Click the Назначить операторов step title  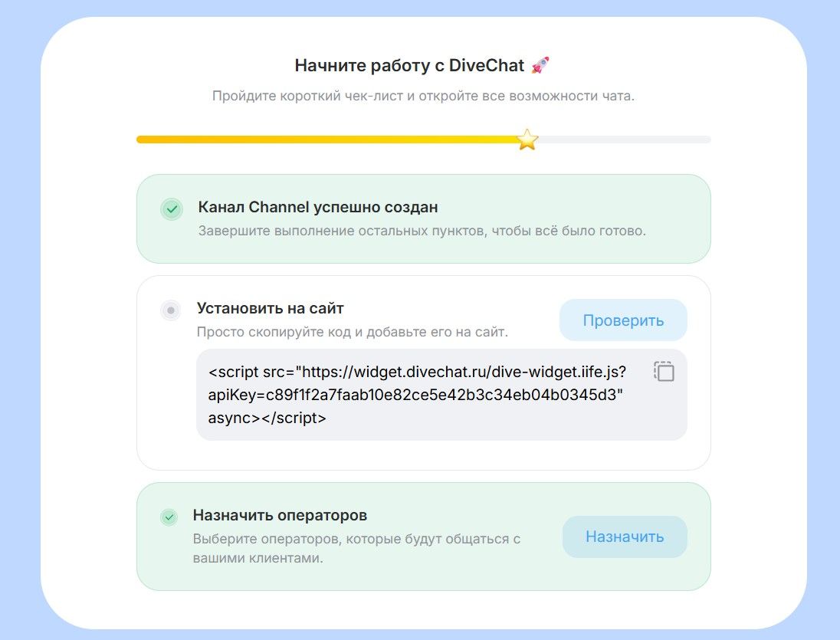point(280,515)
